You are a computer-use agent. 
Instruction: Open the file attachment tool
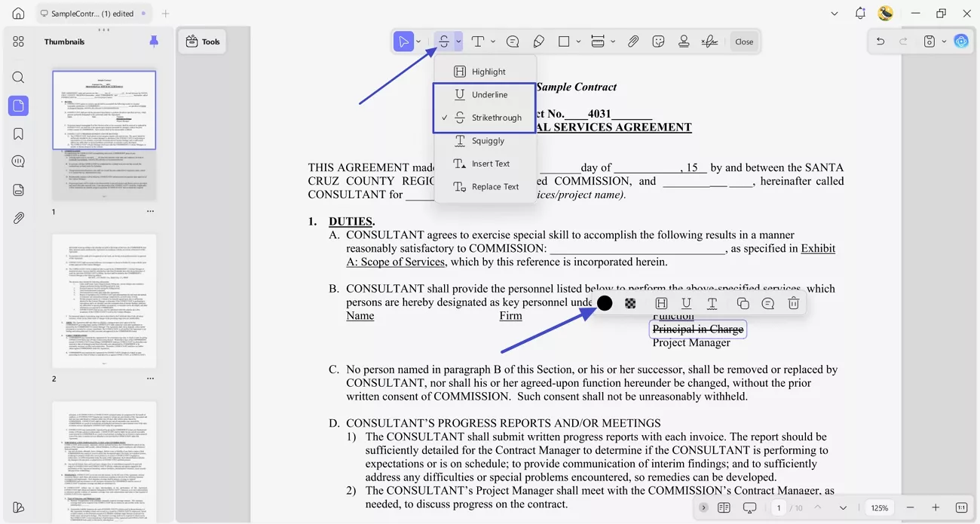point(633,41)
